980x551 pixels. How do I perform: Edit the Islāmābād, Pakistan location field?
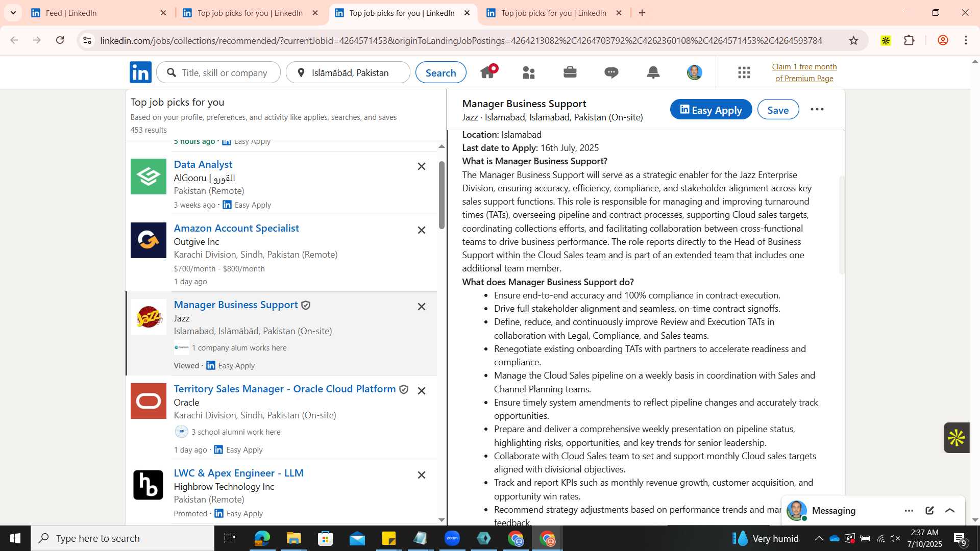point(348,72)
